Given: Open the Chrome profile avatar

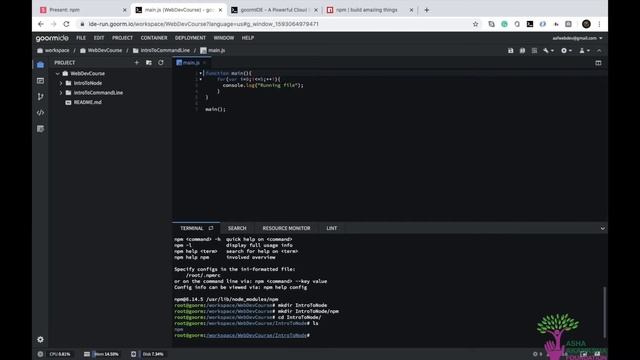Looking at the screenshot, I should (586, 24).
